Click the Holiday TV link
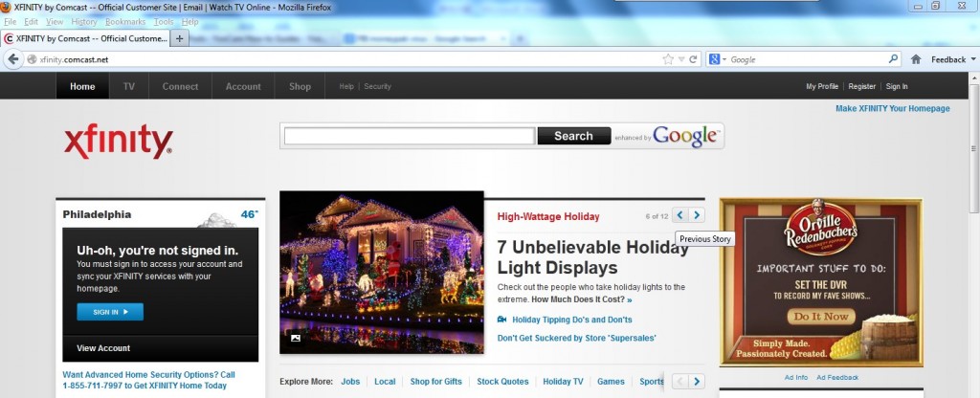The image size is (980, 398). coord(563,381)
